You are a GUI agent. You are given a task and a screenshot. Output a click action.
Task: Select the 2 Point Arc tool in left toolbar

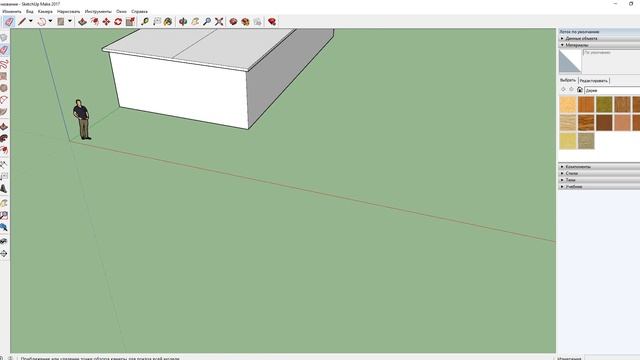pos(4,100)
